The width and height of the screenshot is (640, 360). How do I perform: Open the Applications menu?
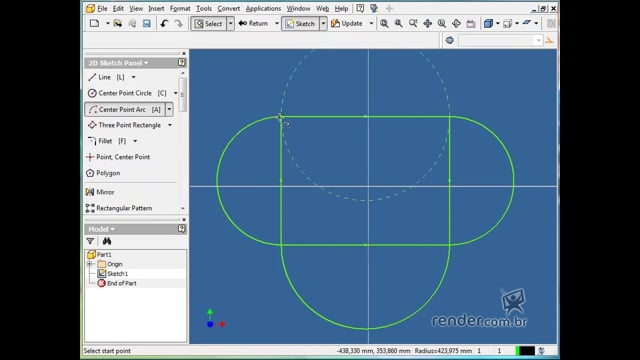coord(263,8)
